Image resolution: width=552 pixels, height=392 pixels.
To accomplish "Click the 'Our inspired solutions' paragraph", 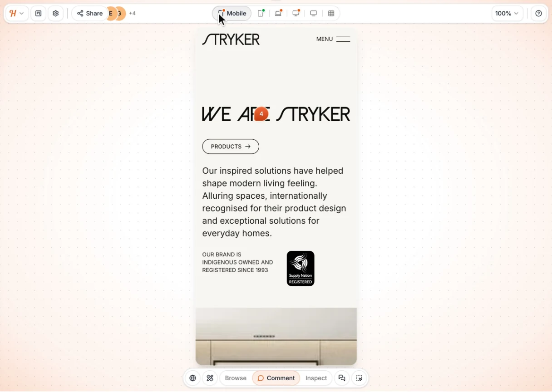I will (x=274, y=202).
